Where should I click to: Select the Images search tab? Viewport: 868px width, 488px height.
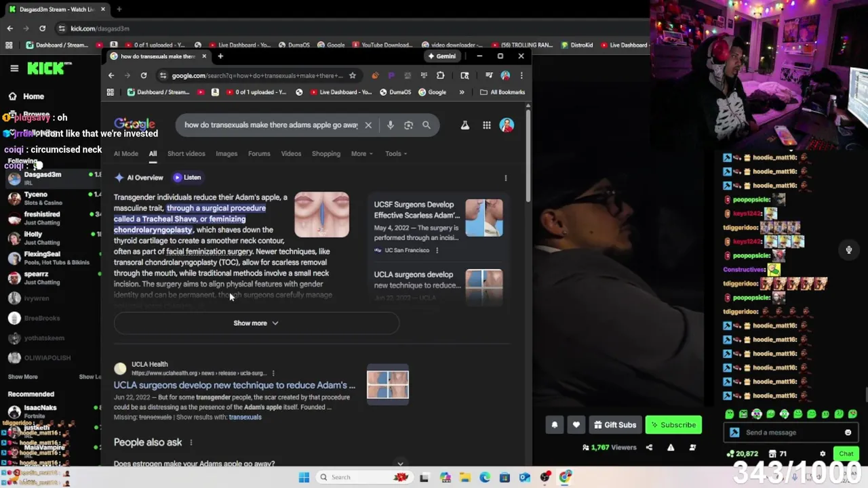[226, 154]
